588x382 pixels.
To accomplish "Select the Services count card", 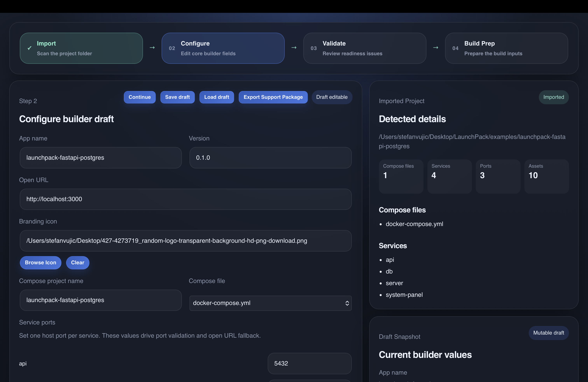I will (x=449, y=176).
